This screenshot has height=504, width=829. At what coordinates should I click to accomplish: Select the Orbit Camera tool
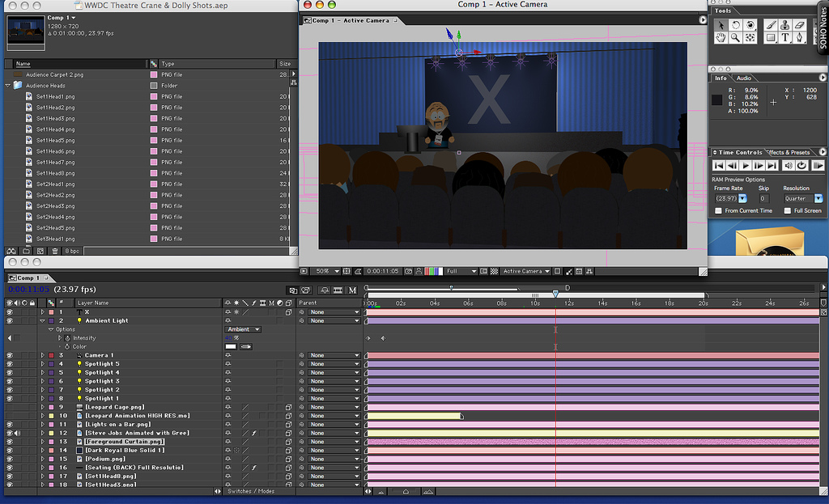[750, 25]
